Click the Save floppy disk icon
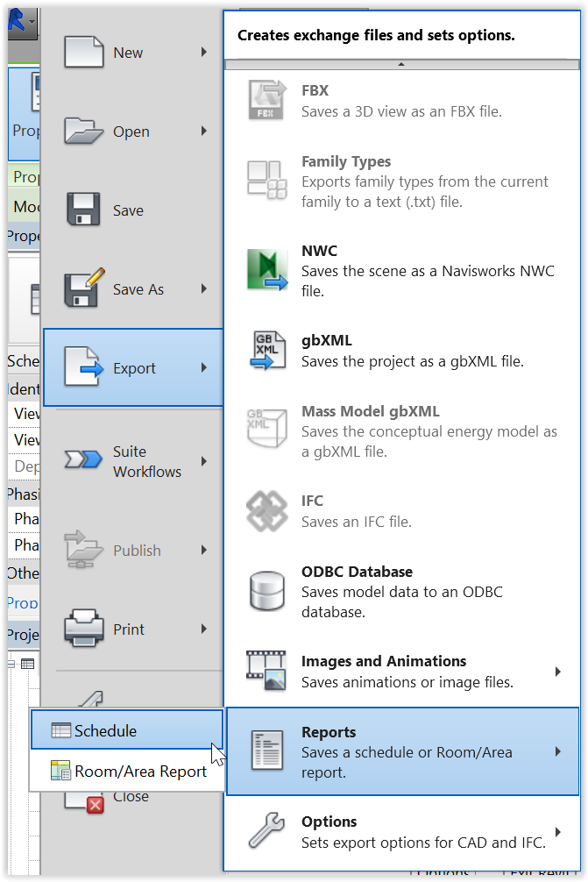Screen dimensions: 588x882 pyautogui.click(x=83, y=210)
